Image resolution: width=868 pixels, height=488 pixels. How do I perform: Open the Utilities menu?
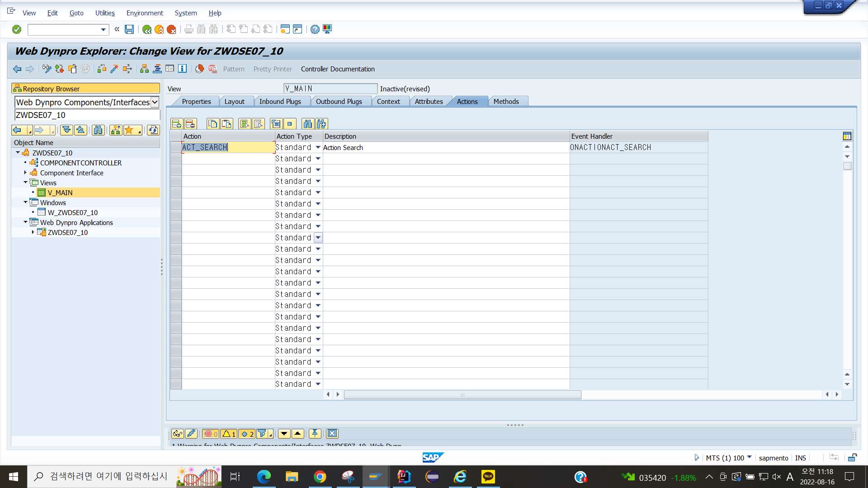pos(105,13)
